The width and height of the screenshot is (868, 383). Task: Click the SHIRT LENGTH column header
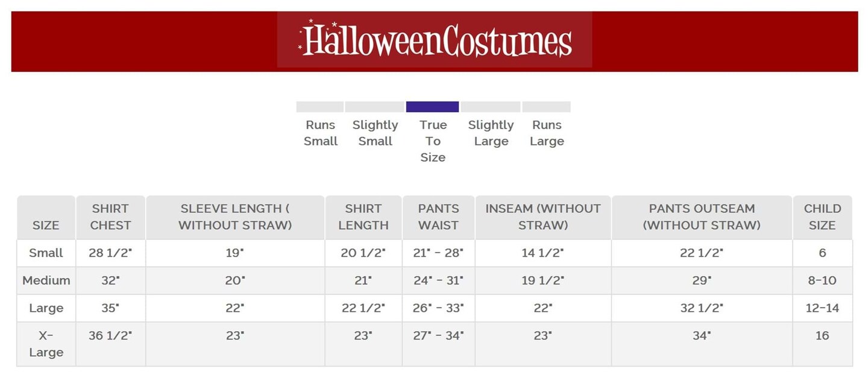click(x=363, y=217)
